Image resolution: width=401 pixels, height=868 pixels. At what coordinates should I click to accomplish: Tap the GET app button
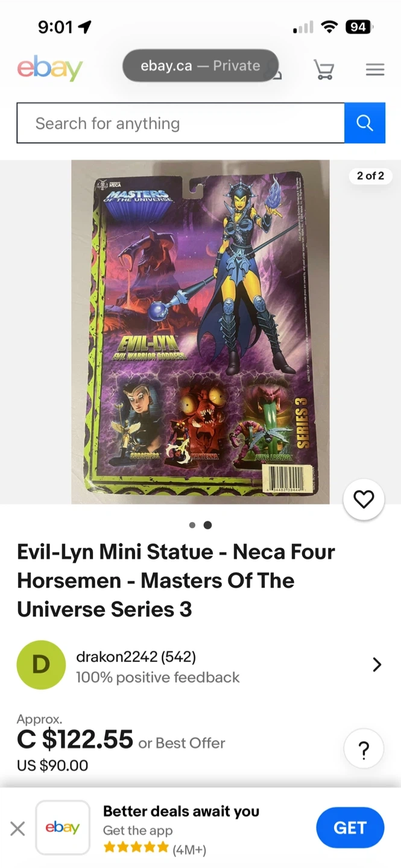tap(350, 828)
